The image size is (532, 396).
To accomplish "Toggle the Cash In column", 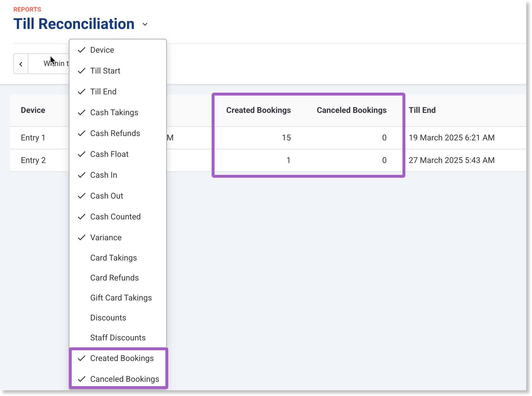I will pos(104,175).
